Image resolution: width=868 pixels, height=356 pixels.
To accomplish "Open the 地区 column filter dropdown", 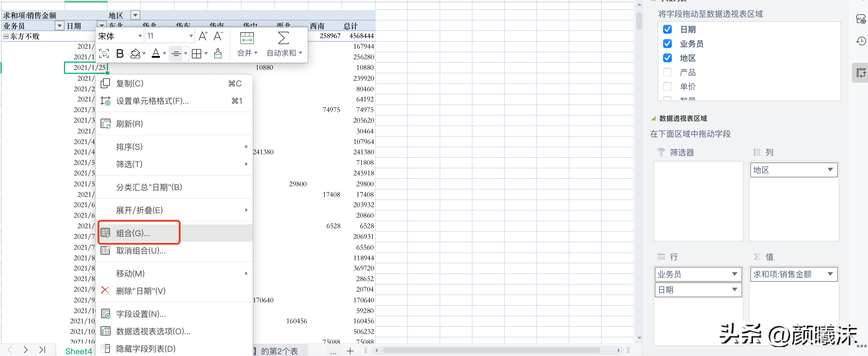I will (x=135, y=15).
